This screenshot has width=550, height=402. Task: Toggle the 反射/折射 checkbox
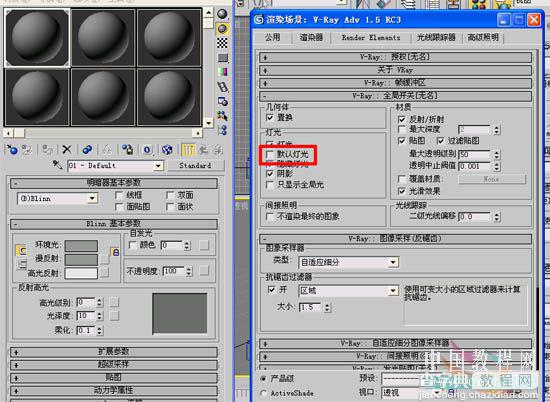tap(402, 120)
